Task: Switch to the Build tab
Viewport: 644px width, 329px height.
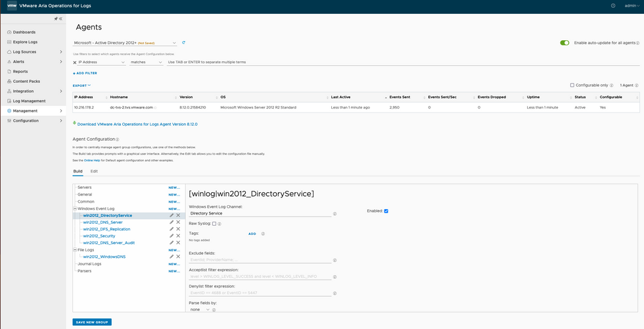Action: click(78, 171)
